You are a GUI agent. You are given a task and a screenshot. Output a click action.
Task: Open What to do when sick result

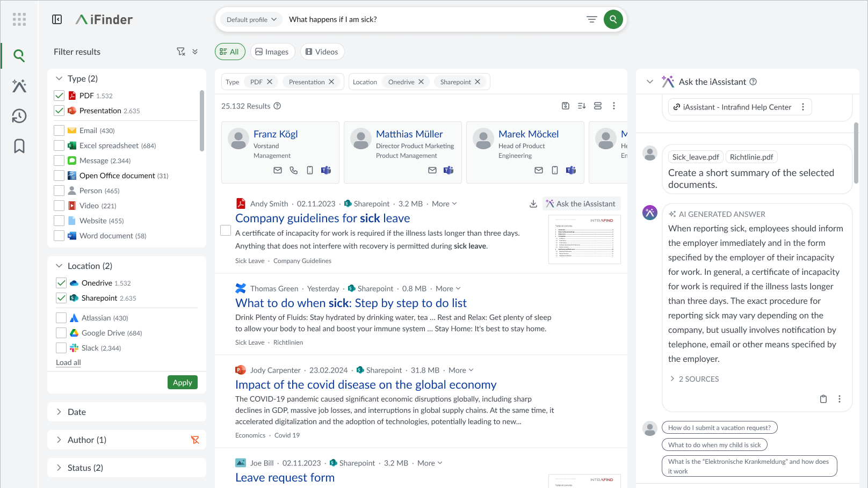tap(351, 303)
